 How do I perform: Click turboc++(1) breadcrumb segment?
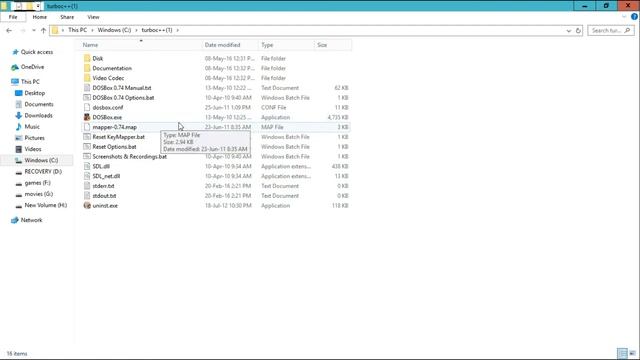click(157, 30)
